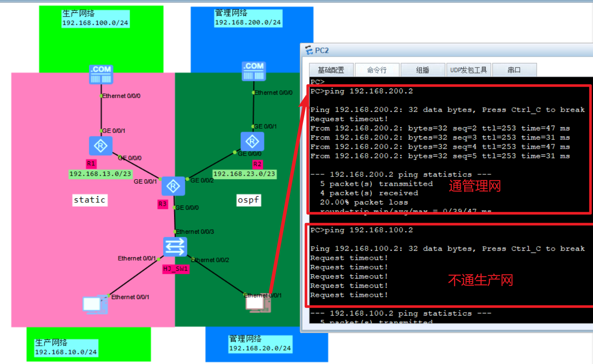593x364 pixels.
Task: Select the PC connected to Ethernet 0/0/2
Action: (257, 303)
